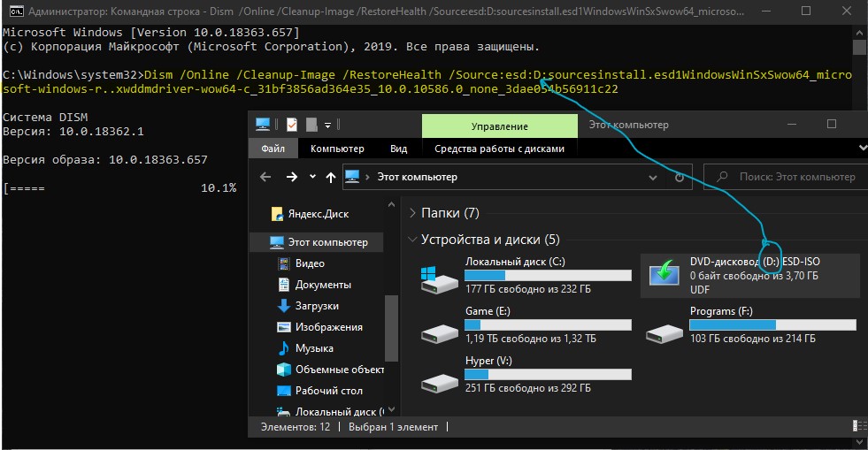
Task: Open Средства работы с дисками tab
Action: tap(499, 149)
